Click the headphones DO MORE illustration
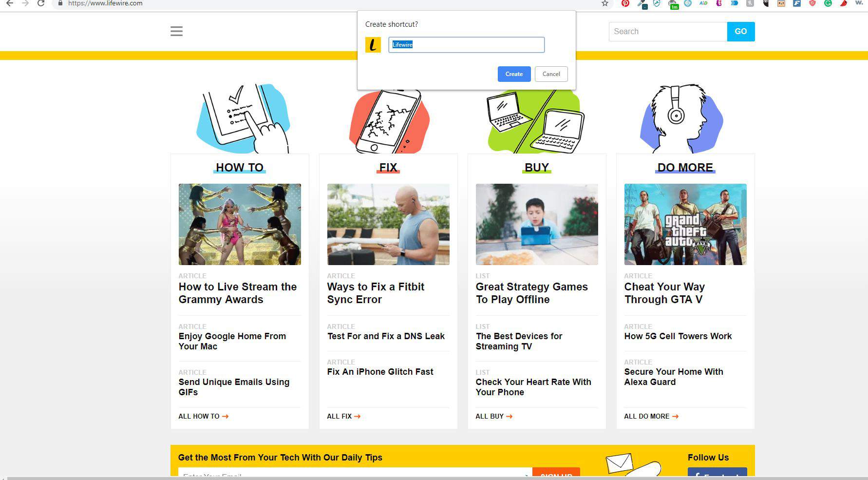This screenshot has width=868, height=480. coord(682,118)
